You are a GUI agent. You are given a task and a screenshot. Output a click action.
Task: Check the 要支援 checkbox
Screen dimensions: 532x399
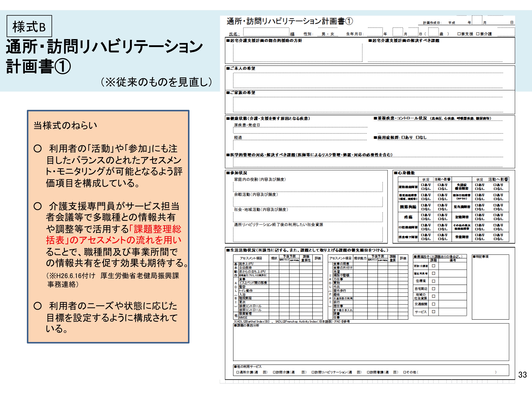click(459, 34)
